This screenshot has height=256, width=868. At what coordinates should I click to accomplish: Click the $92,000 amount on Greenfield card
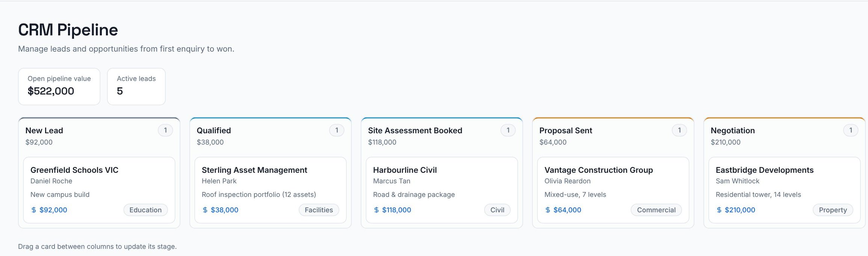[x=53, y=210]
